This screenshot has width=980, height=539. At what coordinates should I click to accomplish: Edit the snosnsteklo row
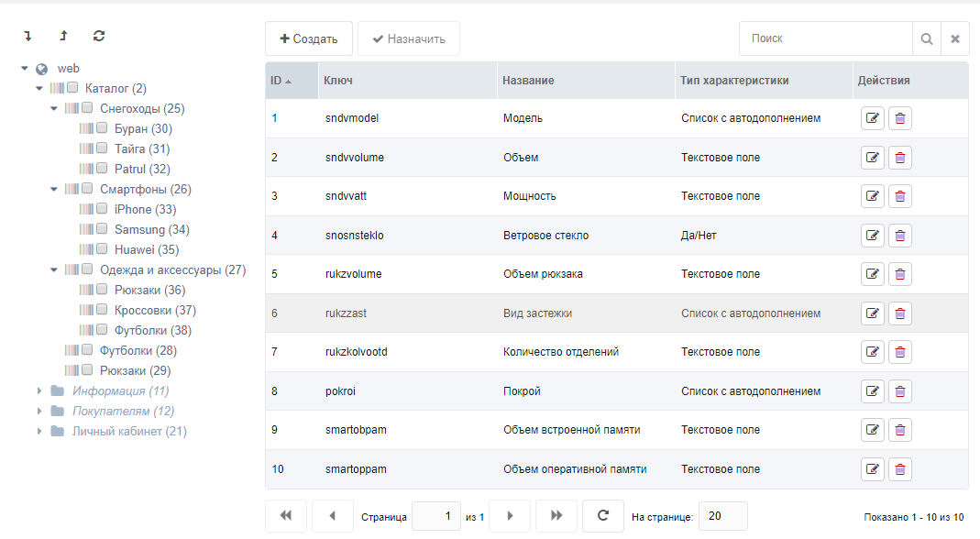(x=873, y=236)
